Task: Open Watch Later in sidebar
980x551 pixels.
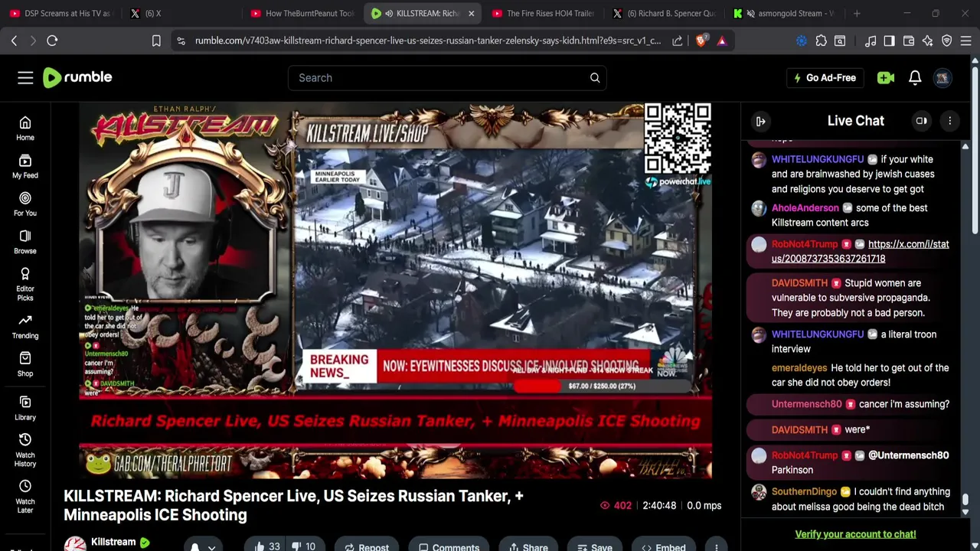Action: pyautogui.click(x=25, y=497)
